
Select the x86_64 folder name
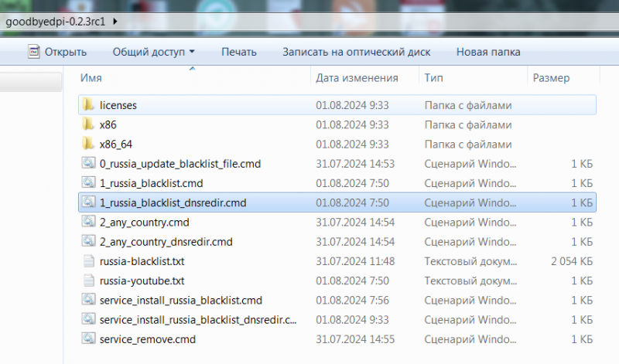[115, 145]
